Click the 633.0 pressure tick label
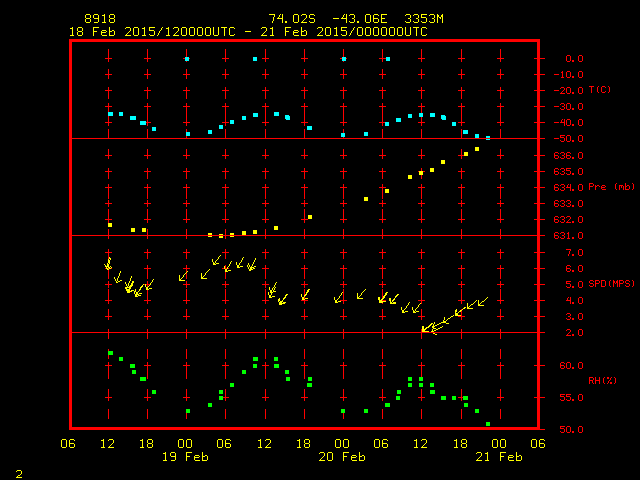Screen dimensions: 640x480 569,203
